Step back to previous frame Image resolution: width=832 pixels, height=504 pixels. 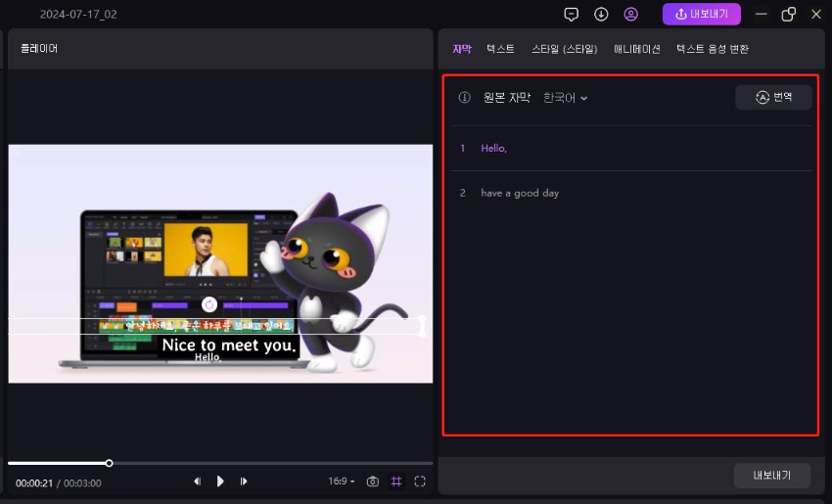(197, 481)
